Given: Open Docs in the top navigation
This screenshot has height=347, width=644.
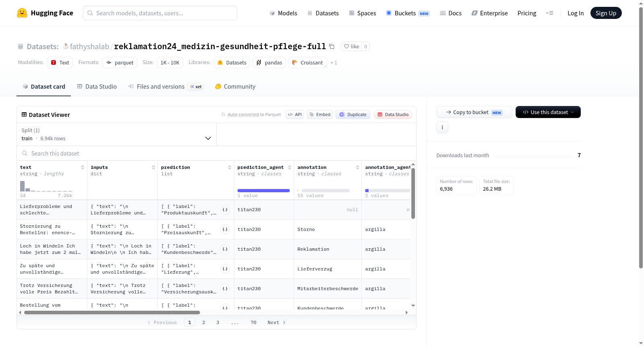Looking at the screenshot, I should tap(450, 13).
